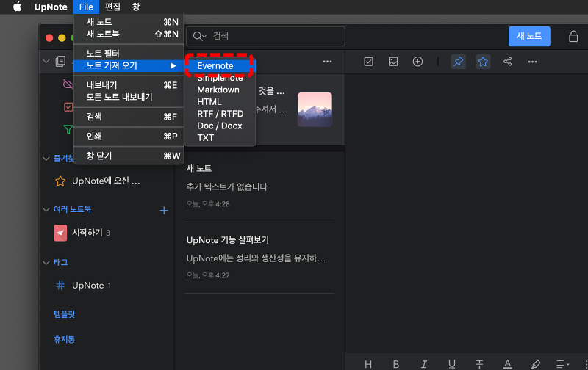Import notes from HTML
Screen dimensions: 588x370
pos(220,102)
